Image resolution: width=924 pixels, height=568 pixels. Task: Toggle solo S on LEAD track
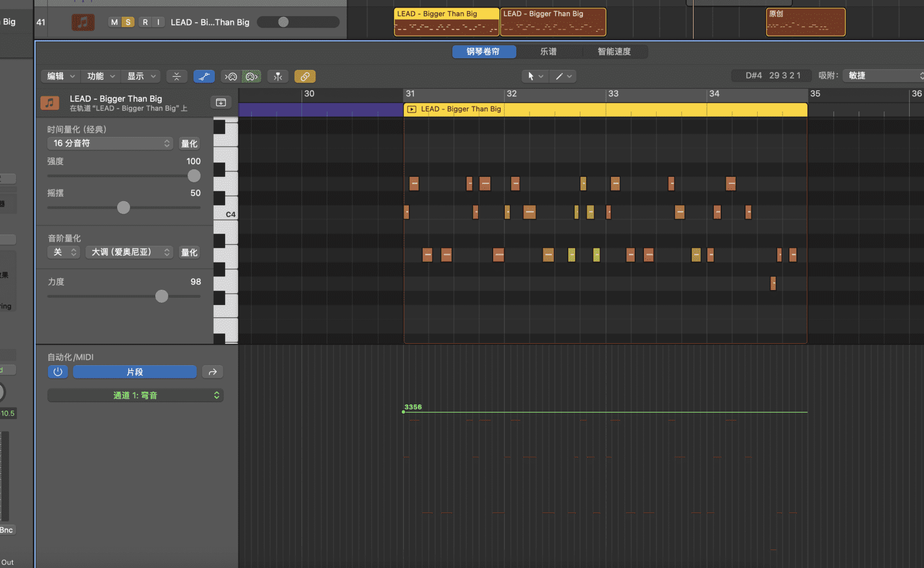(x=128, y=22)
